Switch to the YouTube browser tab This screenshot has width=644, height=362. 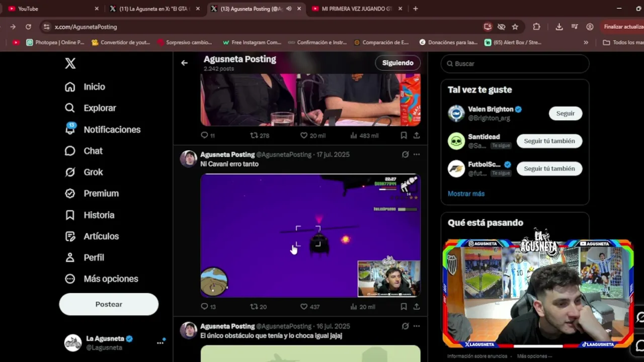(x=53, y=9)
